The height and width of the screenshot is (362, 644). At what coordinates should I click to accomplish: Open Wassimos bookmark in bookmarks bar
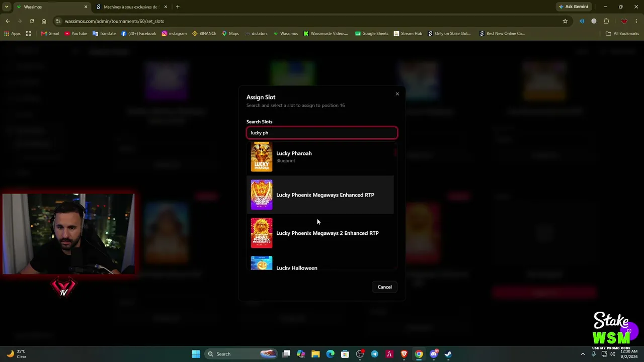(x=285, y=34)
